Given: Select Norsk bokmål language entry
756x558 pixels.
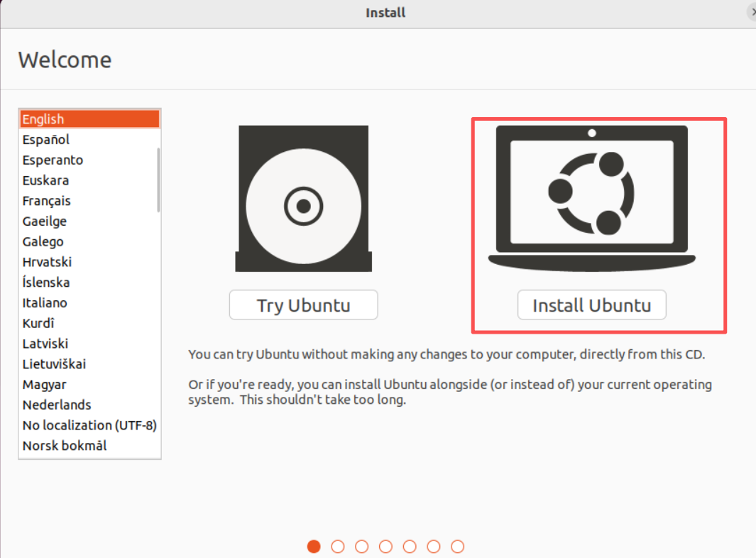Looking at the screenshot, I should click(89, 446).
